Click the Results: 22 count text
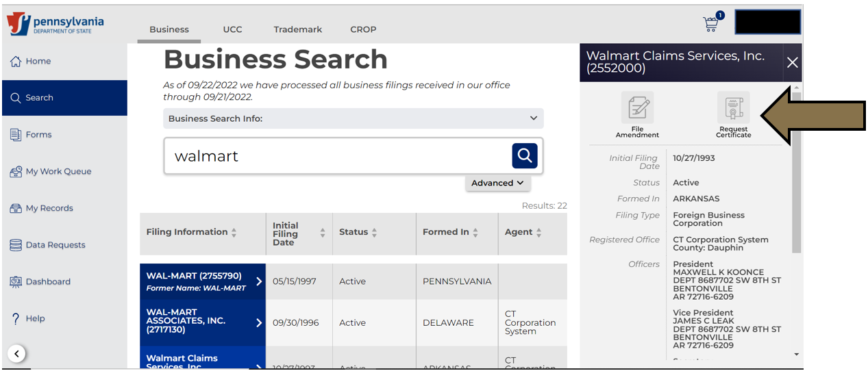Screen dimensions: 868x371 [545, 205]
